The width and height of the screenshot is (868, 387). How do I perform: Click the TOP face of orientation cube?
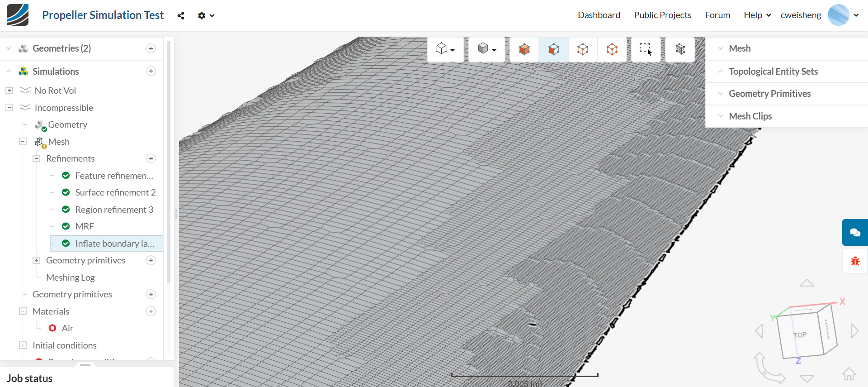tap(800, 335)
